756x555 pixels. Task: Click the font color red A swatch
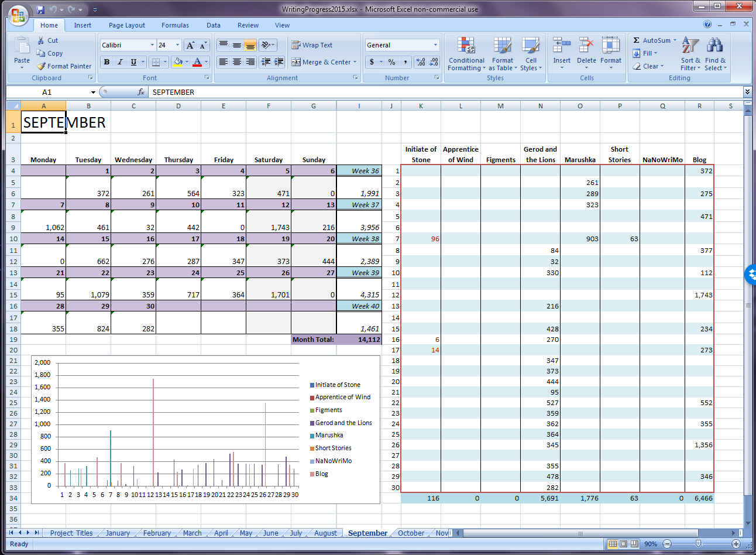197,62
